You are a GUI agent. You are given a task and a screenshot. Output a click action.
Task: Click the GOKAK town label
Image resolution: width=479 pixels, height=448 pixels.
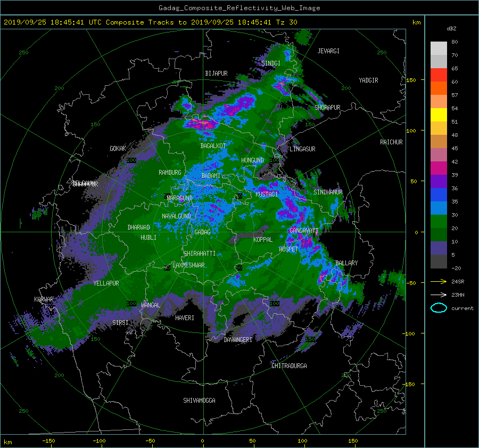(118, 149)
